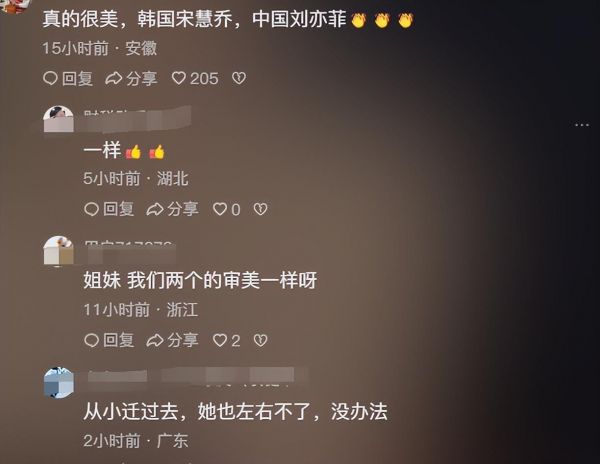Image resolution: width=600 pixels, height=464 pixels.
Task: Open avatar of 湖北 commenter
Action: click(x=59, y=119)
